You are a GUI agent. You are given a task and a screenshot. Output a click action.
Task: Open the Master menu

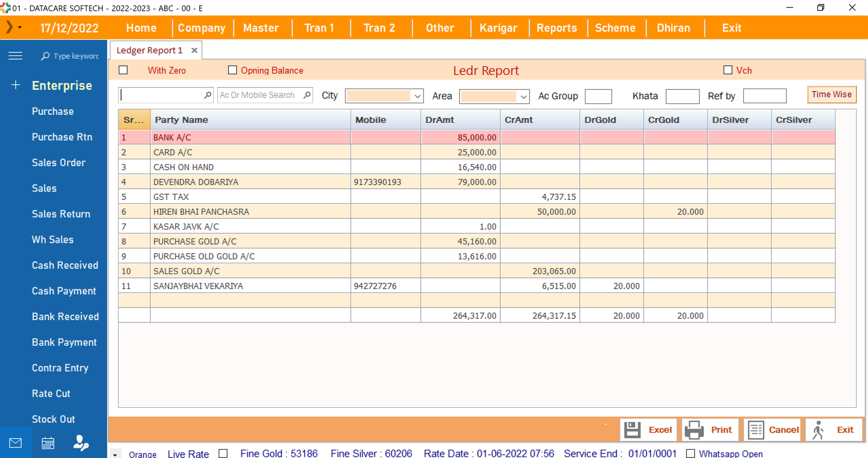pos(261,28)
